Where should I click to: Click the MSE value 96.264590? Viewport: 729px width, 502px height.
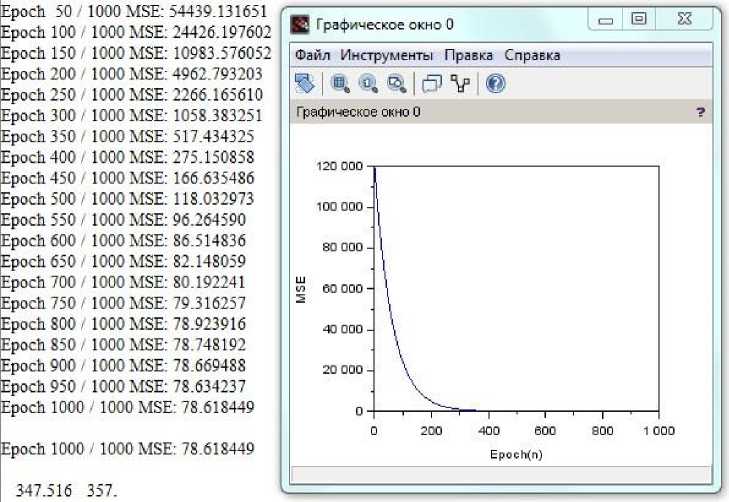pyautogui.click(x=209, y=220)
